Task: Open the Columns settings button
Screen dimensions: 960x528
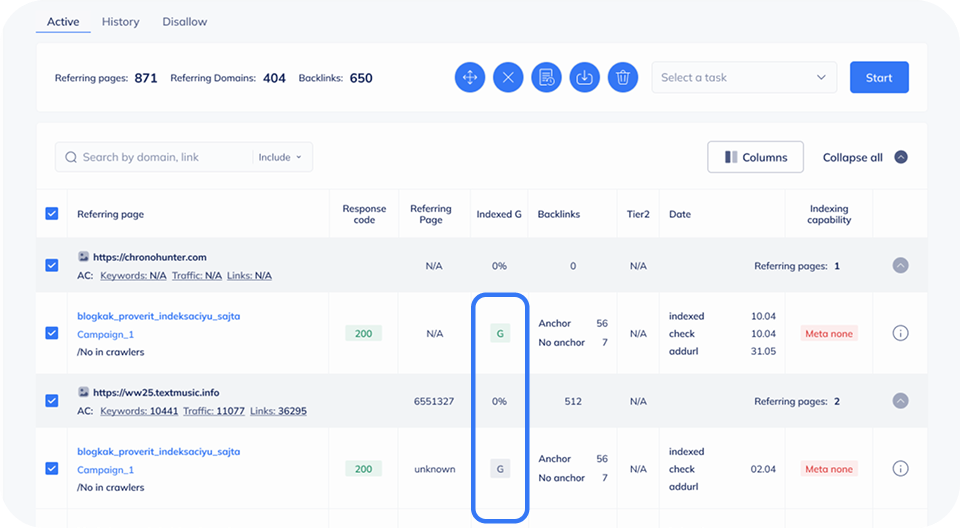Action: [x=755, y=157]
